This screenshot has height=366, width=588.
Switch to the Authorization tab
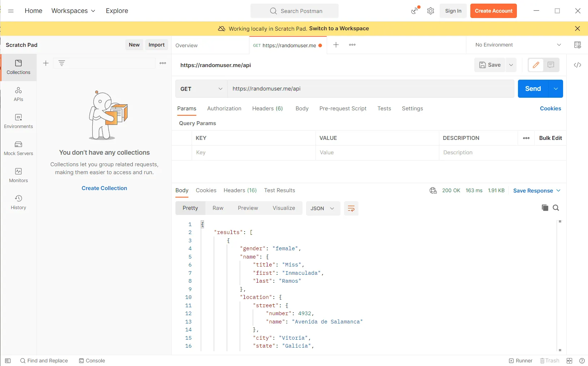[224, 109]
